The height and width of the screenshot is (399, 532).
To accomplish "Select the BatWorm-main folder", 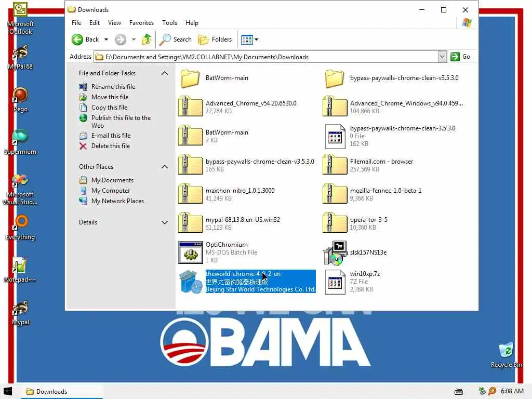I will 214,78.
